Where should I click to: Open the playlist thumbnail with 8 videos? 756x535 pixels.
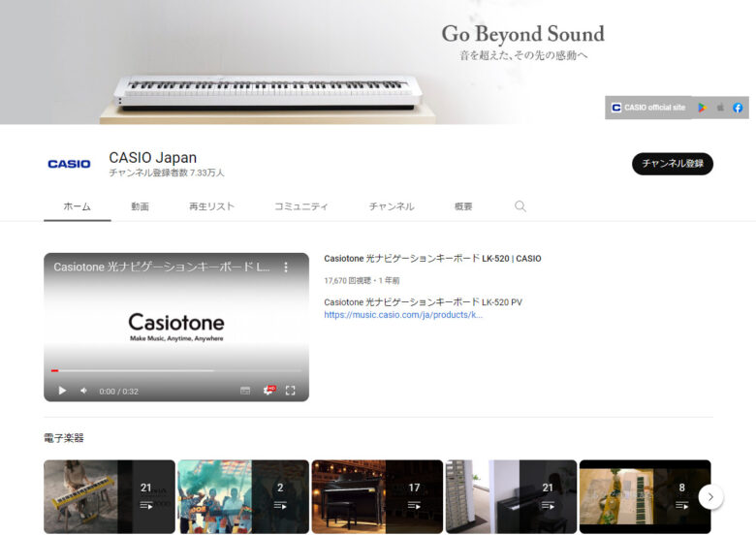click(646, 496)
